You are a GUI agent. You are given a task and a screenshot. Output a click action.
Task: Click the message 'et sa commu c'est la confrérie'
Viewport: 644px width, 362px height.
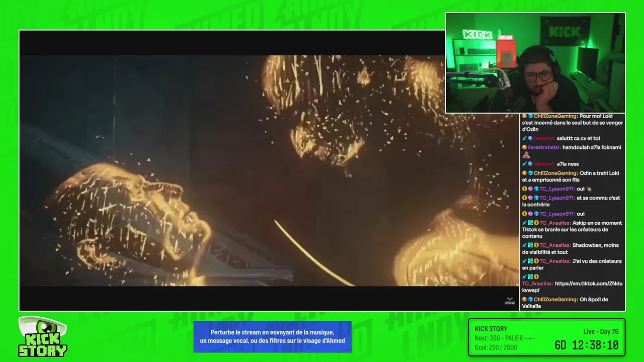(x=572, y=201)
